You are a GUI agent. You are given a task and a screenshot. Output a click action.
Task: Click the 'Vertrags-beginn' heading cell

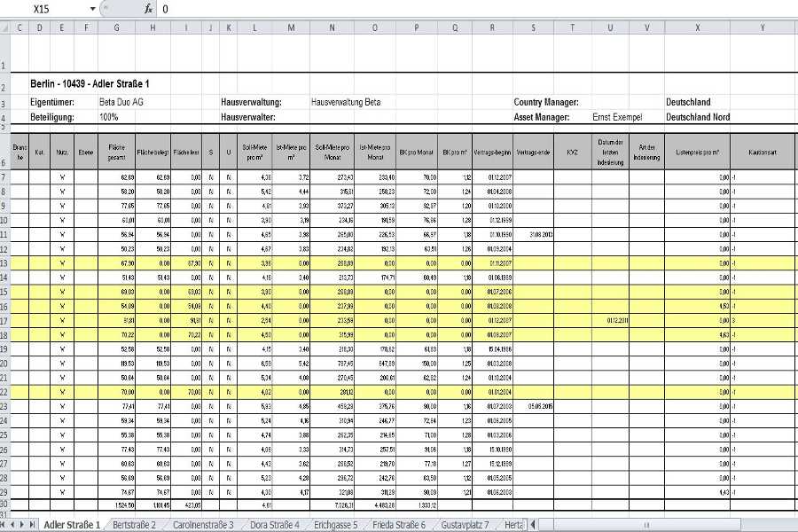(x=492, y=152)
